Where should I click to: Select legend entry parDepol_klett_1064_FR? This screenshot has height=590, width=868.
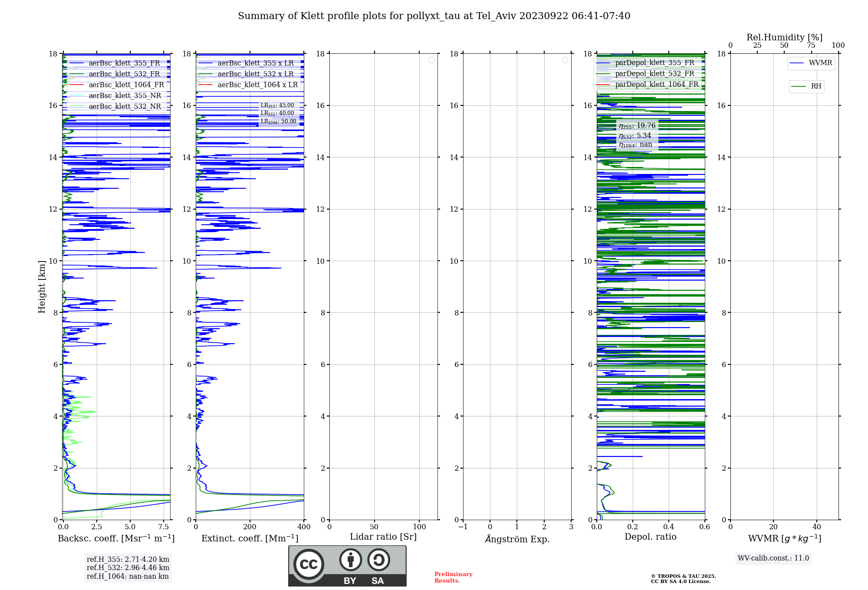point(648,84)
